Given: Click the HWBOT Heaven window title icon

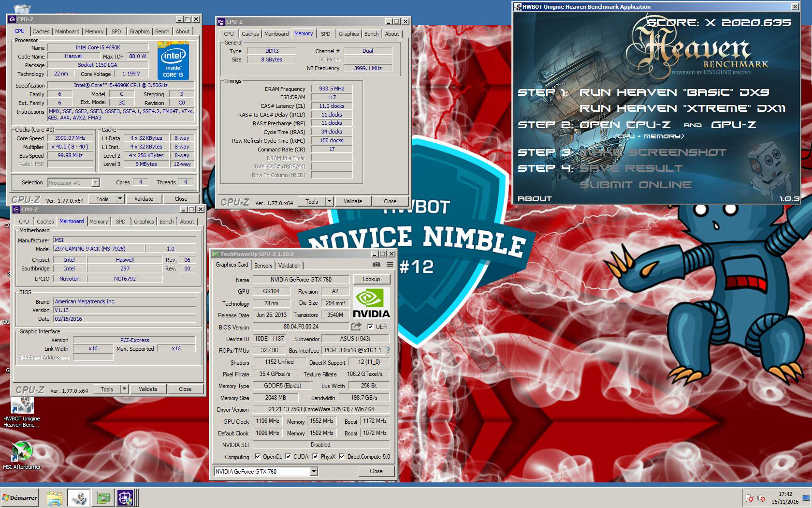Looking at the screenshot, I should point(518,7).
